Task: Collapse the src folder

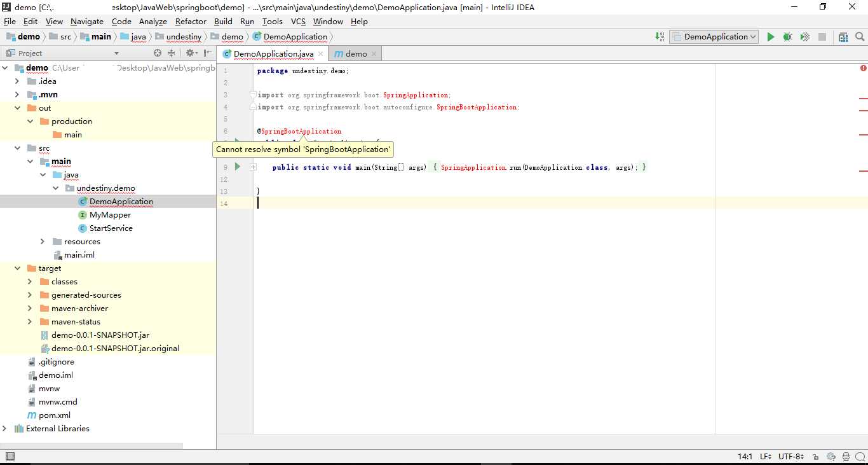Action: (17, 148)
